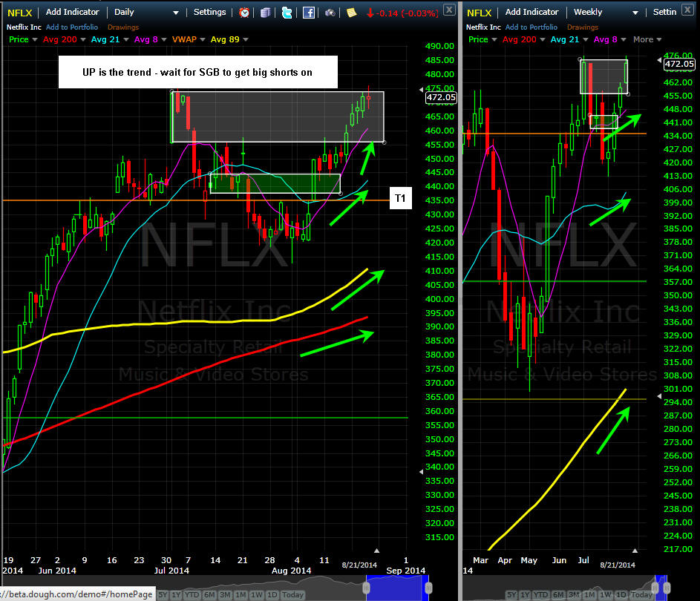Screen dimensions: 700x601
Task: Open Drawings in Daily chart
Action: click(123, 27)
